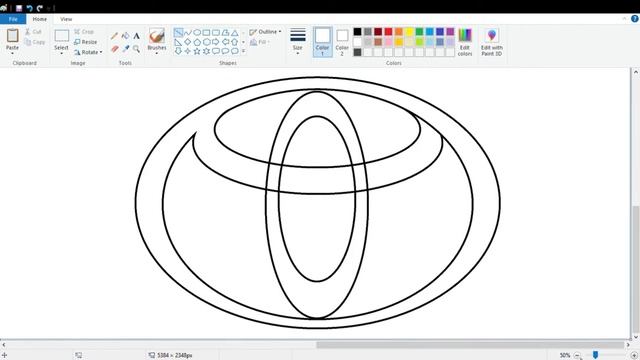Pick the green color swatch
The height and width of the screenshot is (360, 640).
tap(419, 31)
